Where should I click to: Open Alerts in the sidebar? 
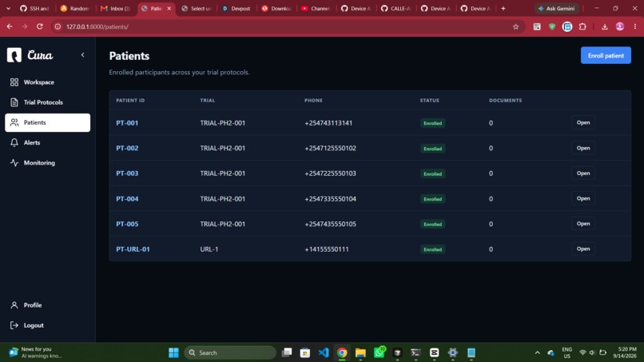48,142
